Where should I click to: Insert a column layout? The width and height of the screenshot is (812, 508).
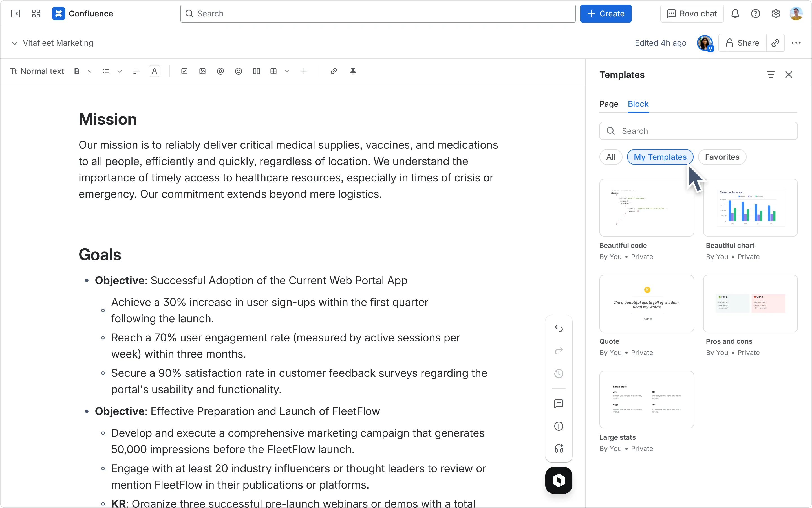point(256,71)
